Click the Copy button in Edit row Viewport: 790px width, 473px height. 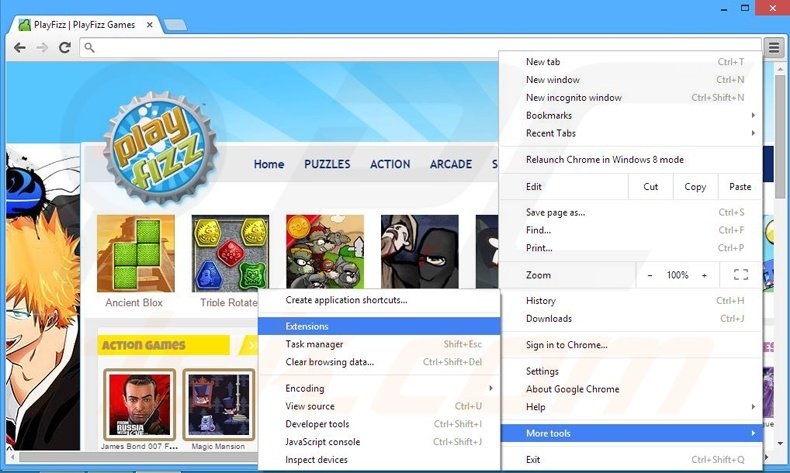[x=695, y=187]
